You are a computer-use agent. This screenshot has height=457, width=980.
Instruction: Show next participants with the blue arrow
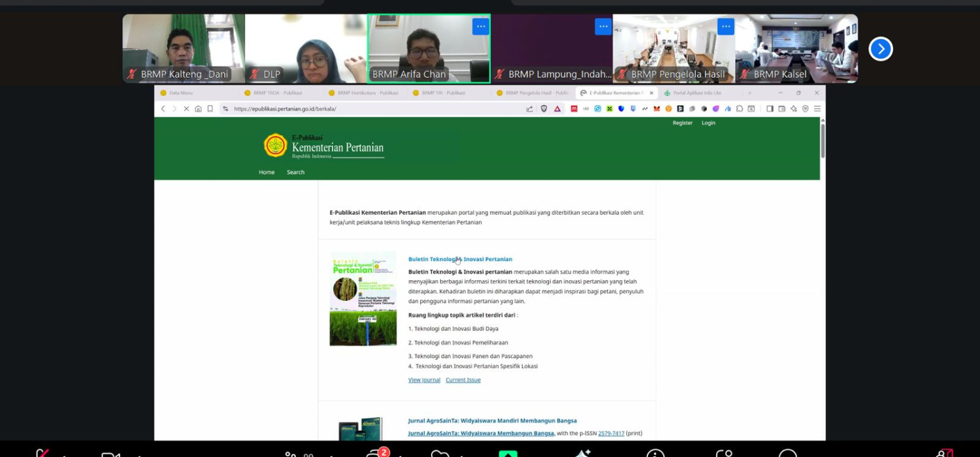[880, 49]
